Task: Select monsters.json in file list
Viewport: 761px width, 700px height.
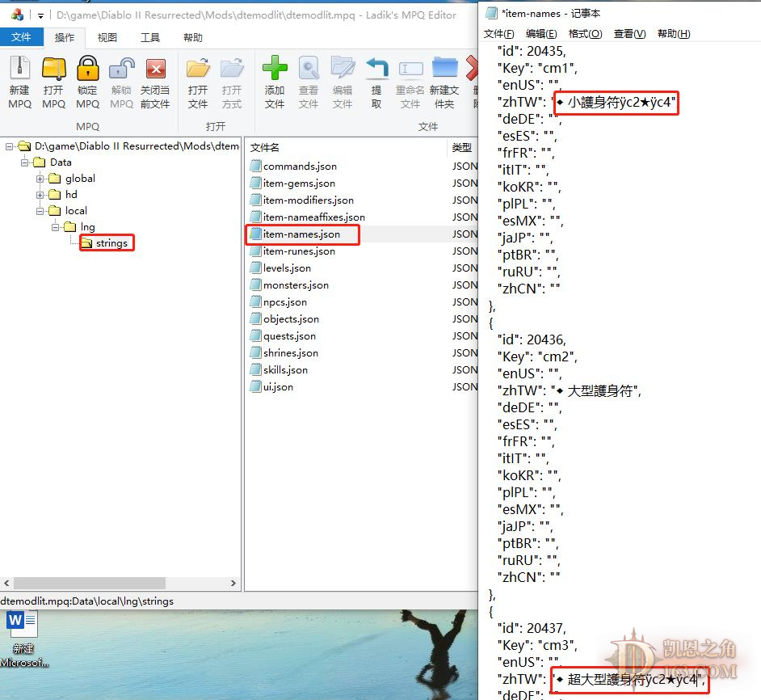Action: tap(296, 285)
